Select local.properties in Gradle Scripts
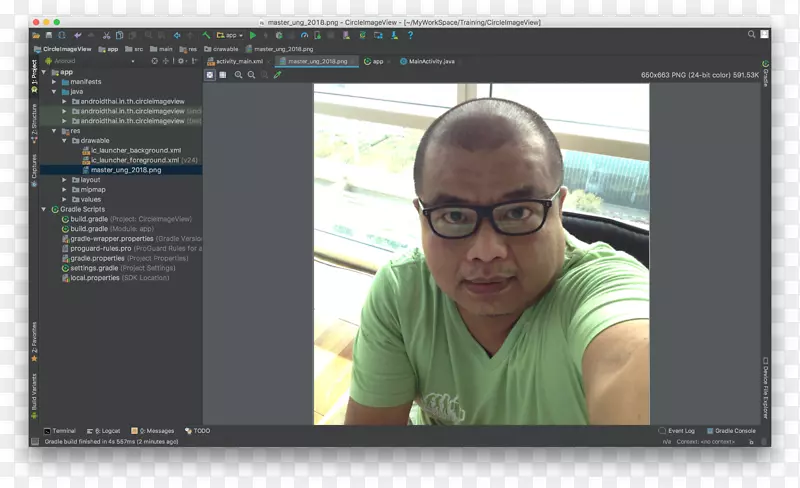This screenshot has height=488, width=800. (115, 278)
